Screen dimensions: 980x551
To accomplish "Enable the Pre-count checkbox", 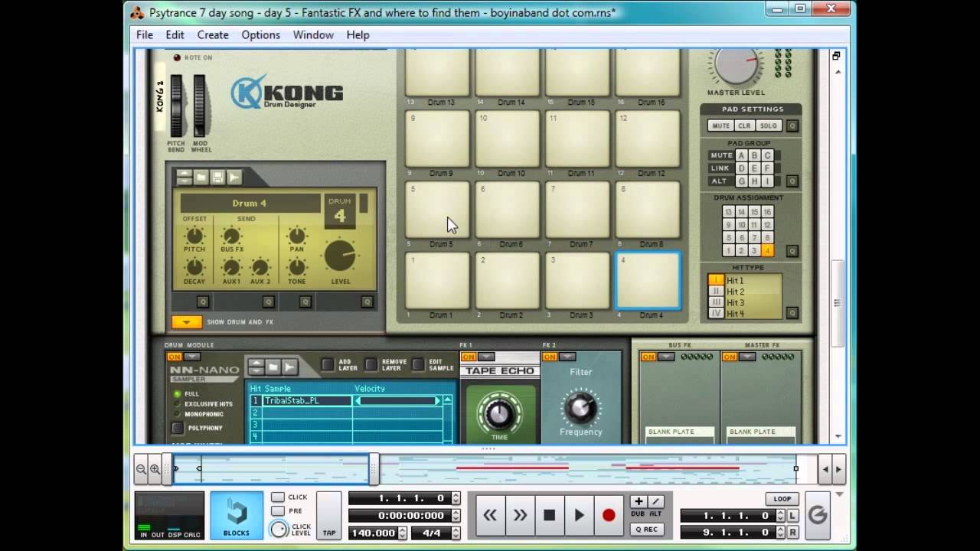I will (278, 511).
